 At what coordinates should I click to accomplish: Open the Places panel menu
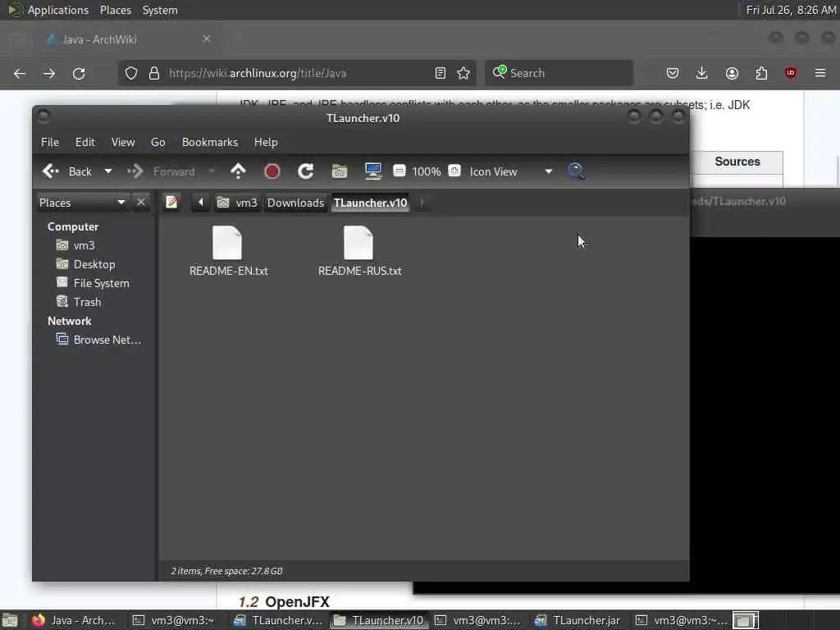coord(115,10)
